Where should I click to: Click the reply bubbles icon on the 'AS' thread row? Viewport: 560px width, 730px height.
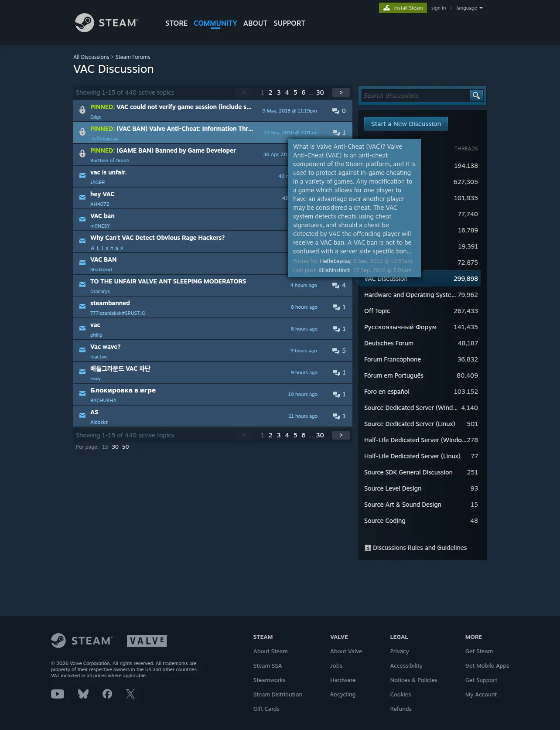pos(336,416)
